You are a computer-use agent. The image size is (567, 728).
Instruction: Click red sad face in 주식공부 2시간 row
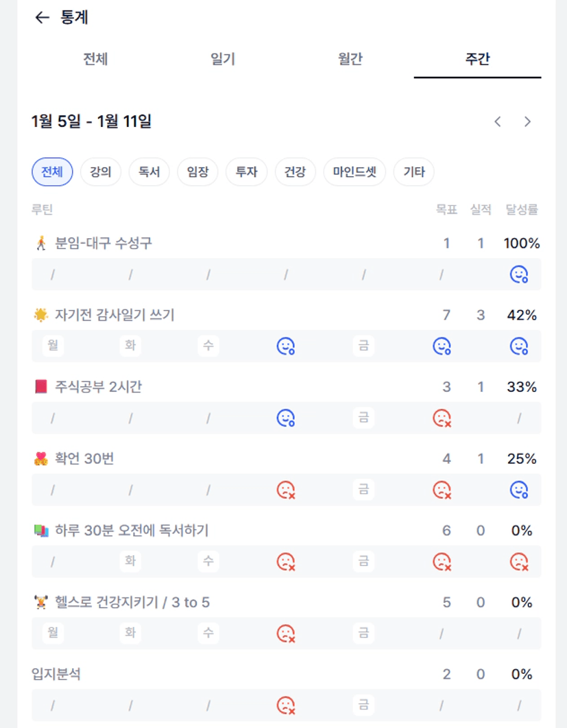[442, 418]
